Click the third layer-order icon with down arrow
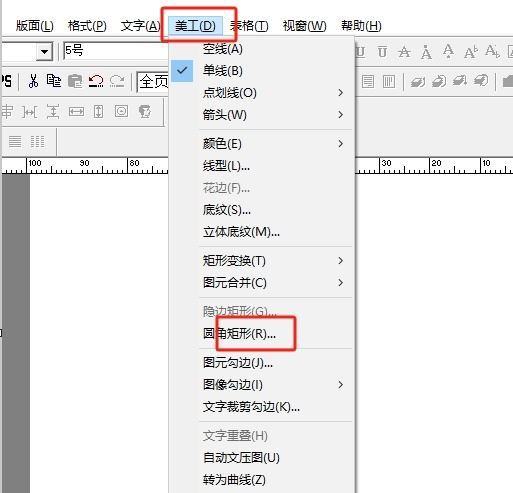This screenshot has width=513, height=493. (460, 81)
